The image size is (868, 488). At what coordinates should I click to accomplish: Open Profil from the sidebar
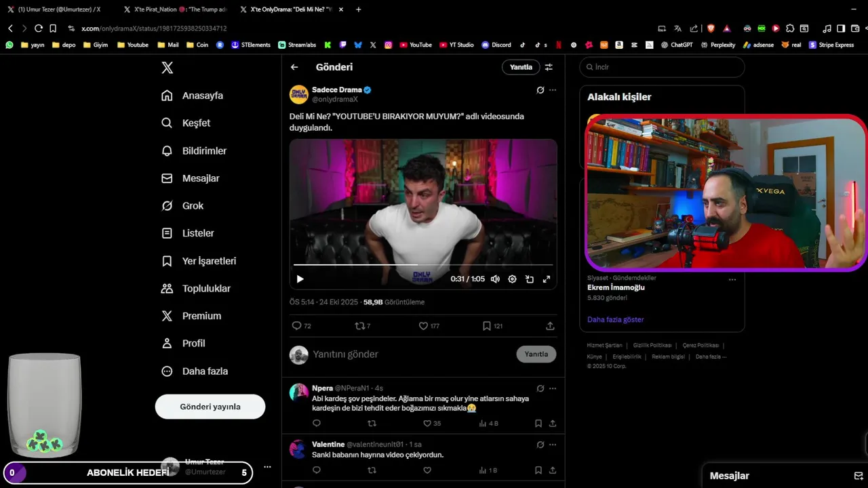pyautogui.click(x=182, y=343)
